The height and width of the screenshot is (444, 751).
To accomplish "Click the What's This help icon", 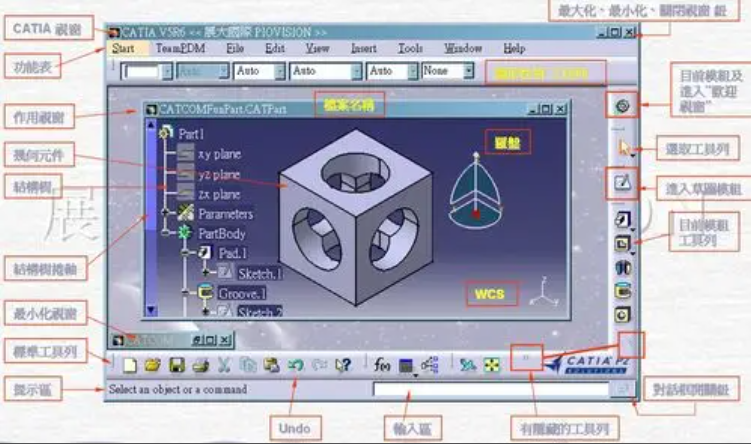I will click(343, 365).
